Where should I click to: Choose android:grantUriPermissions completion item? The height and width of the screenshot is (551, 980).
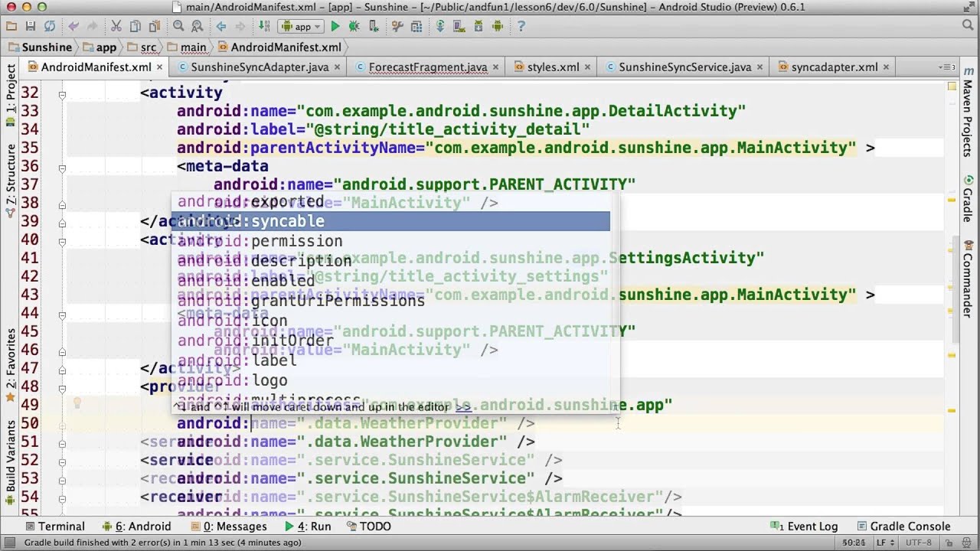pyautogui.click(x=390, y=301)
